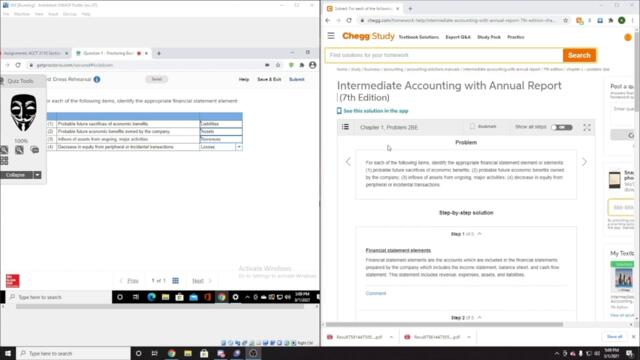The height and width of the screenshot is (360, 640).
Task: Select the Chegg solved problem tab
Action: pyautogui.click(x=363, y=8)
